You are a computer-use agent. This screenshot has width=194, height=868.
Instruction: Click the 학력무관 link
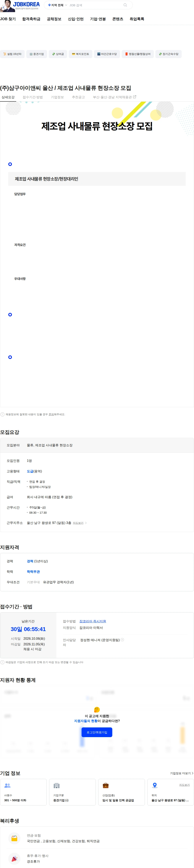pyautogui.click(x=33, y=572)
